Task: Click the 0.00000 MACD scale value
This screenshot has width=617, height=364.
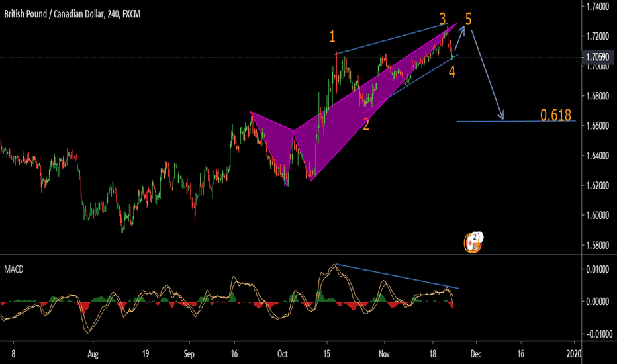Action: click(x=598, y=301)
